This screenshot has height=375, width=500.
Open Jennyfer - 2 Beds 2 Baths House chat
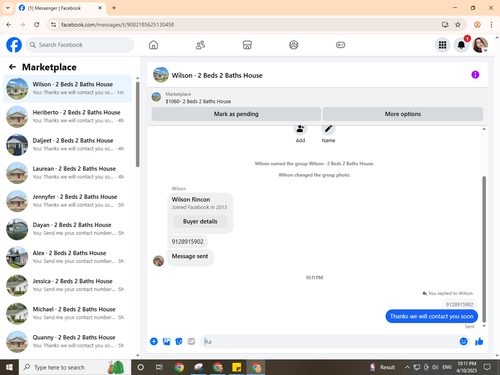pyautogui.click(x=67, y=201)
